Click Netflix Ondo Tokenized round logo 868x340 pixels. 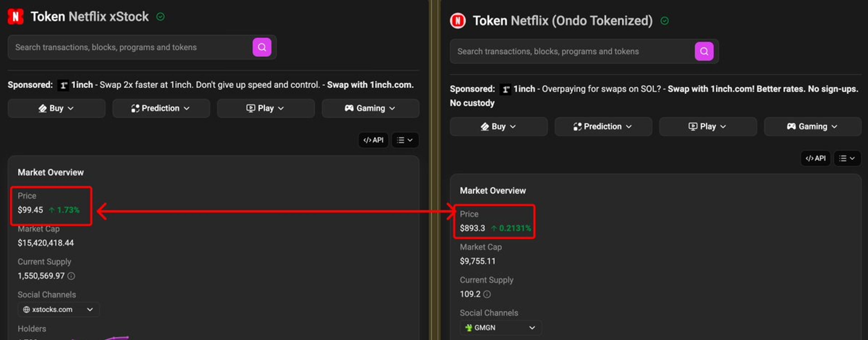pos(458,21)
